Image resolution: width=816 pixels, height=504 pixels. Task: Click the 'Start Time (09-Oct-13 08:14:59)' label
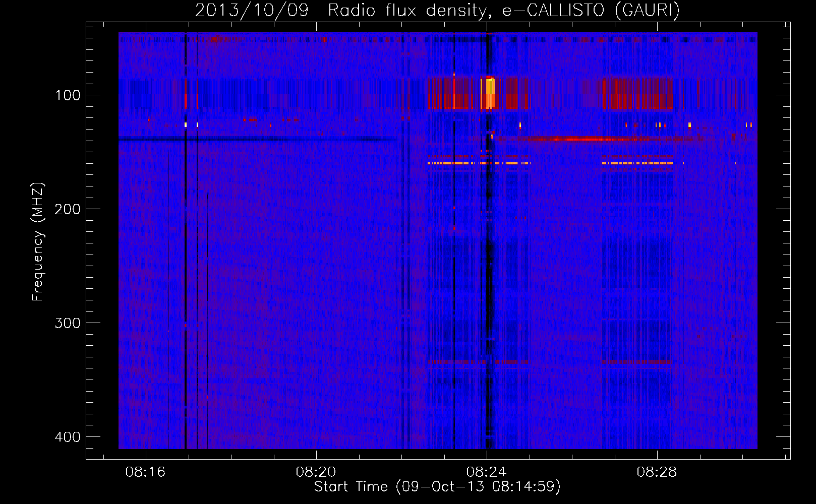pos(437,487)
